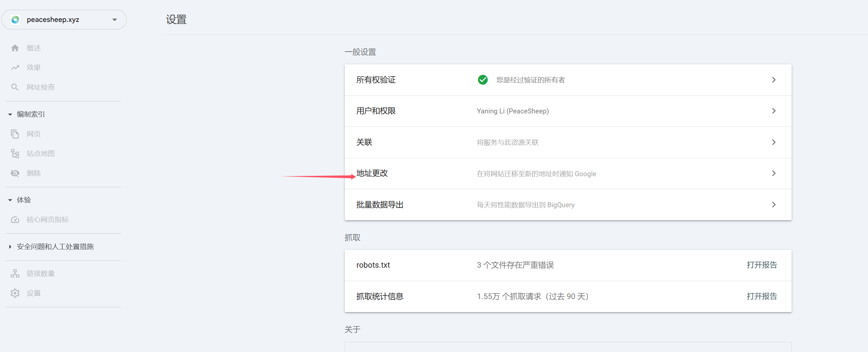Click the green verified checkmark icon

pyautogui.click(x=483, y=80)
